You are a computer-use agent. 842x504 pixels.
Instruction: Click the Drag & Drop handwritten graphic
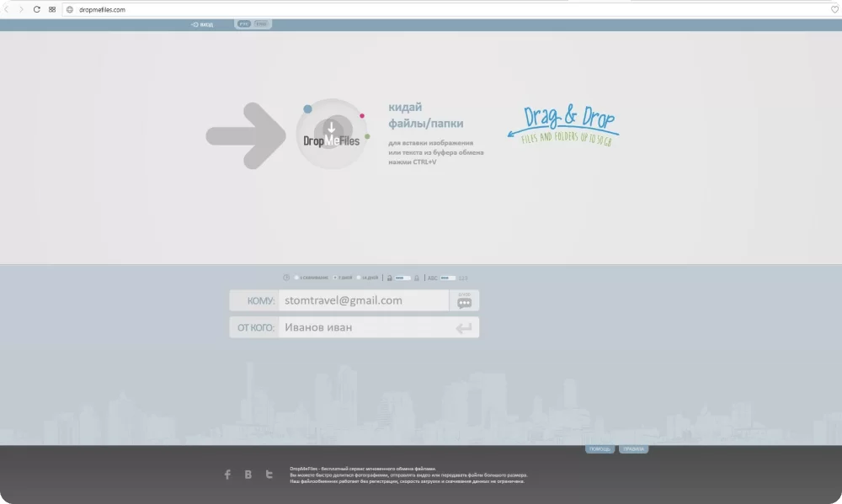pos(562,125)
